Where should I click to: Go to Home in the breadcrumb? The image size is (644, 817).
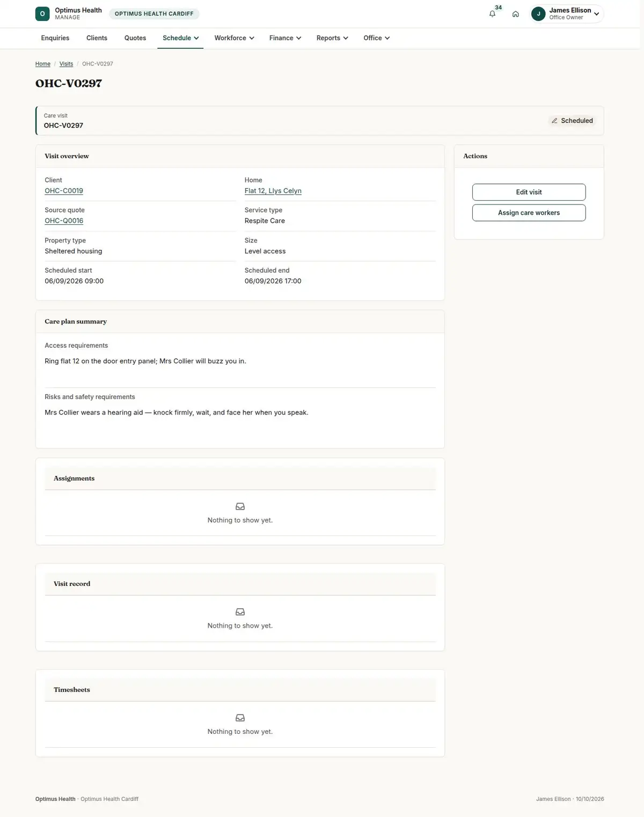pyautogui.click(x=43, y=64)
